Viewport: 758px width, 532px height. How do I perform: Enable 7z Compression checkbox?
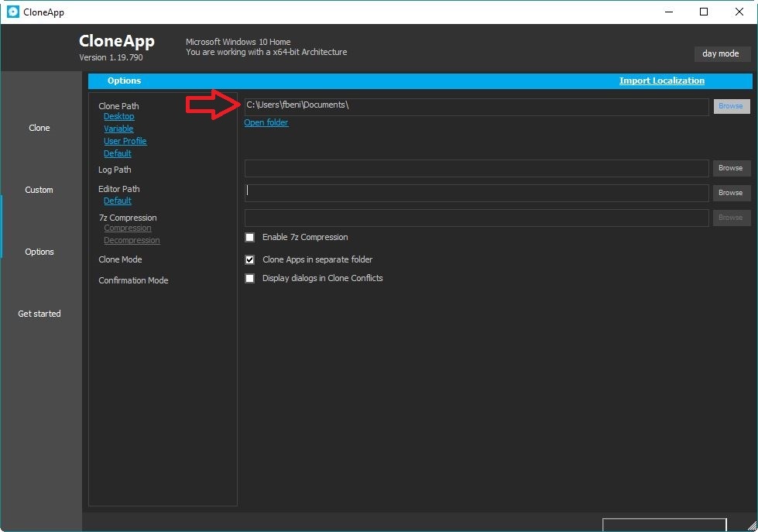[x=250, y=238]
